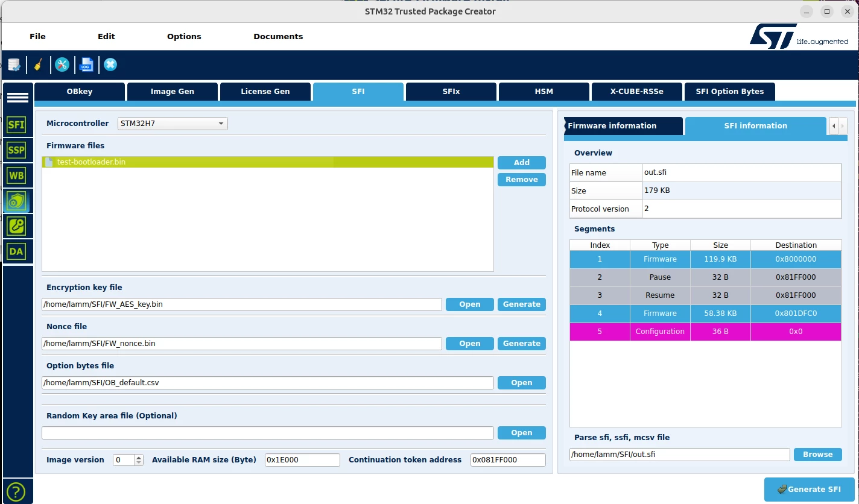Image resolution: width=859 pixels, height=504 pixels.
Task: Open the help question mark icon
Action: pos(16,490)
